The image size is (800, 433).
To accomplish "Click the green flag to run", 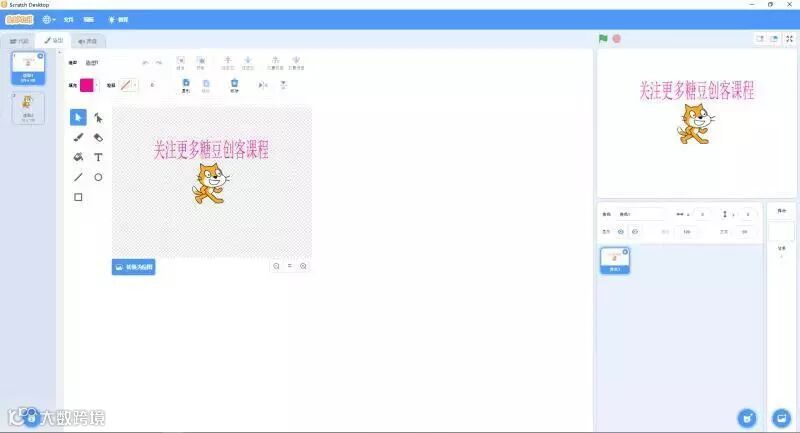I will [603, 39].
